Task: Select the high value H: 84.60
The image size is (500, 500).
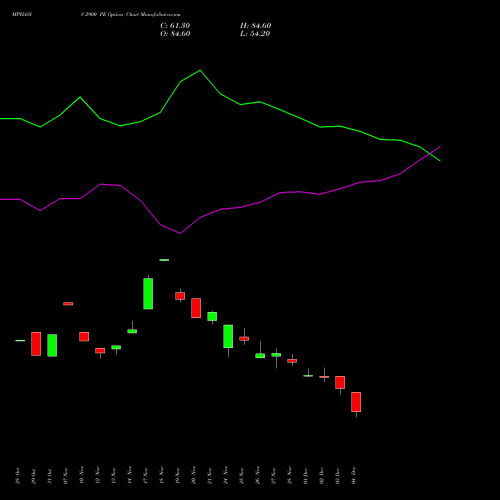Action: point(255,26)
